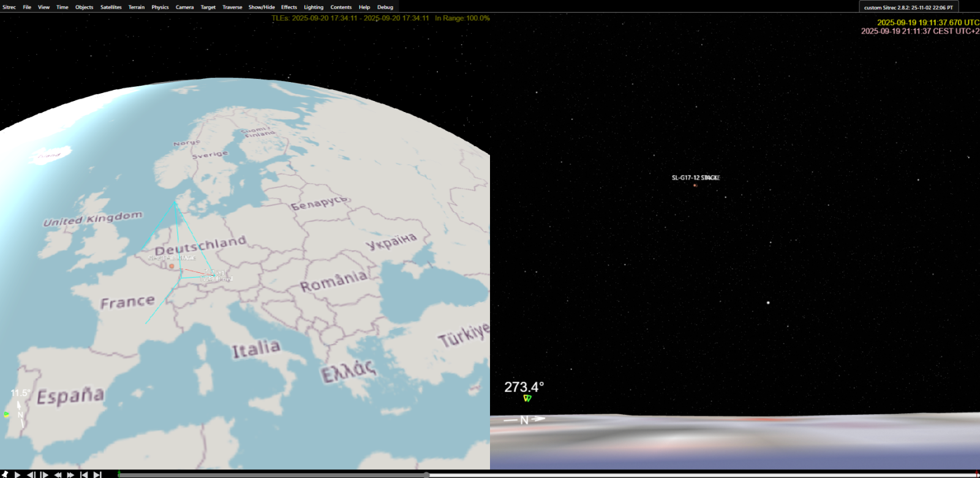
Task: Jump to the first frame
Action: [84, 474]
